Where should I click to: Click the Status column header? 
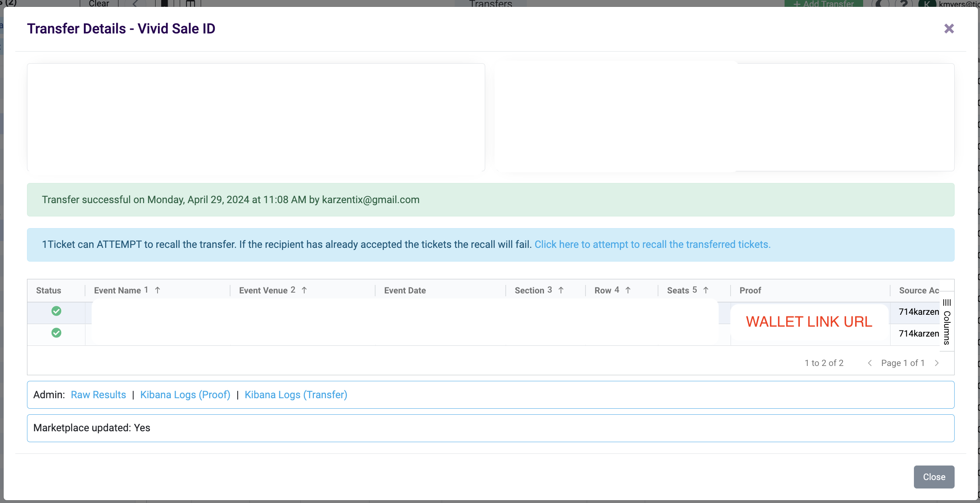point(48,291)
